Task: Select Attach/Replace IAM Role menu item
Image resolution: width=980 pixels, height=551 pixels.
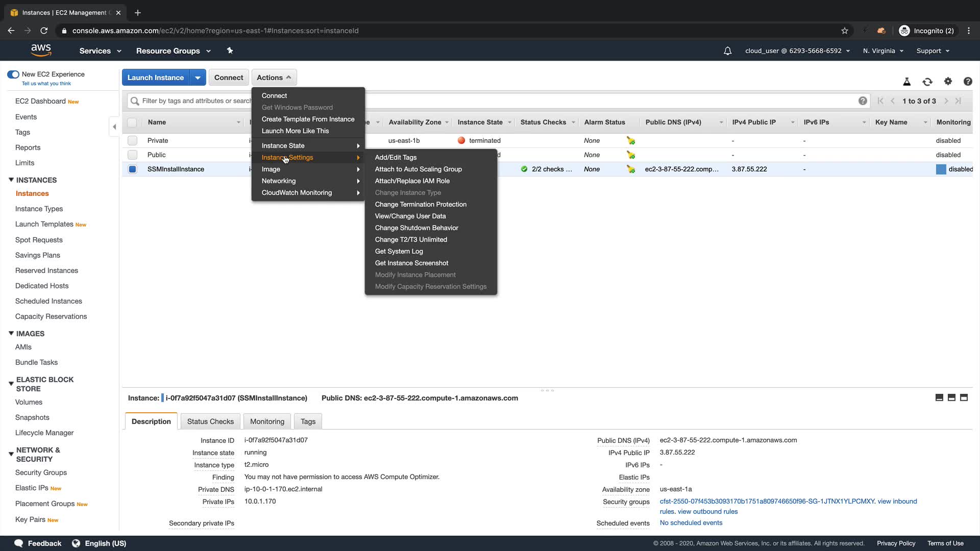Action: tap(412, 181)
